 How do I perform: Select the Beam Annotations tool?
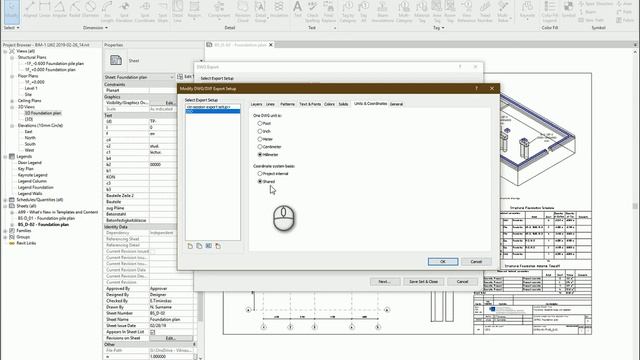pyautogui.click(x=382, y=11)
